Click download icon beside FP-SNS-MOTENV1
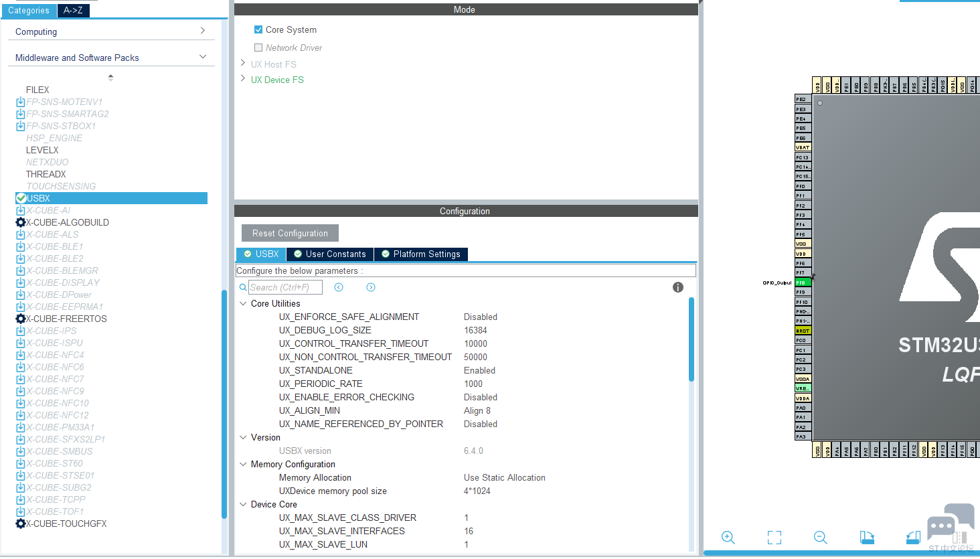980x559 pixels. click(21, 102)
